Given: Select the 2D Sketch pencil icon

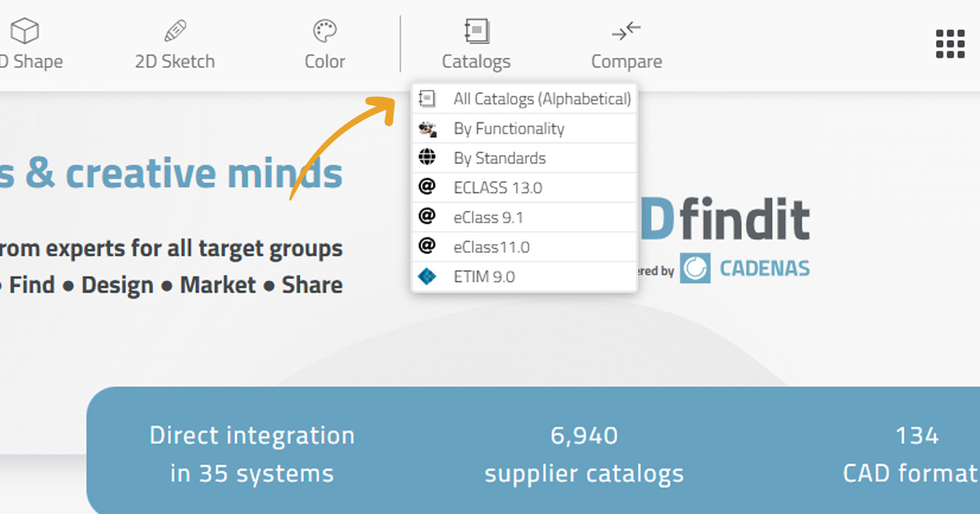Looking at the screenshot, I should coord(175,32).
